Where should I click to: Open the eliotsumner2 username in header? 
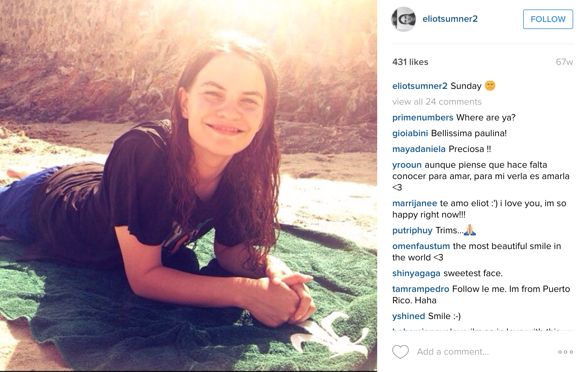pos(450,19)
